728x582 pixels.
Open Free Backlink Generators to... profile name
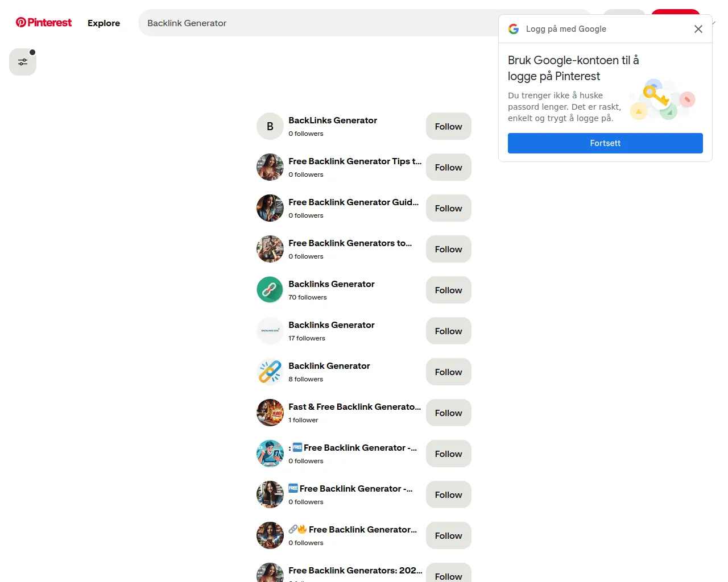(x=350, y=243)
